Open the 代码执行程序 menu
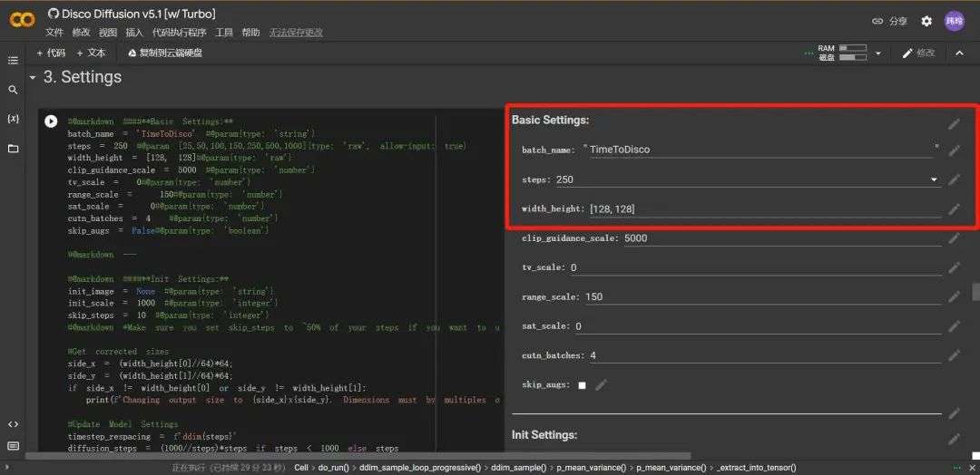The image size is (980, 475). (180, 33)
